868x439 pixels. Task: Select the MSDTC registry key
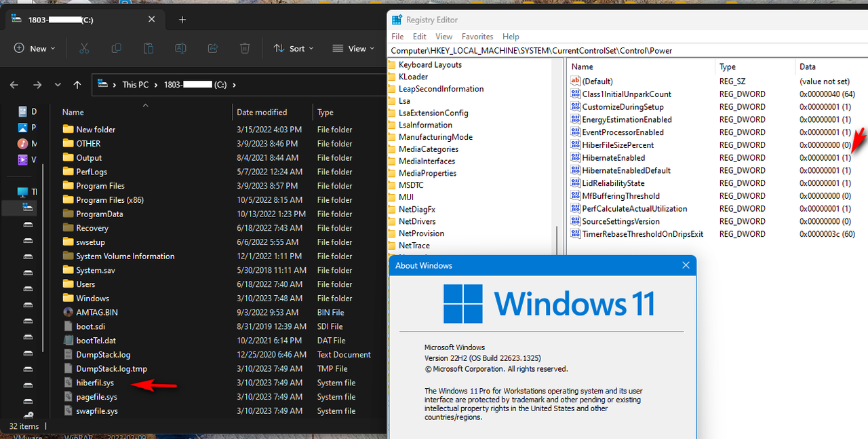[x=411, y=185]
